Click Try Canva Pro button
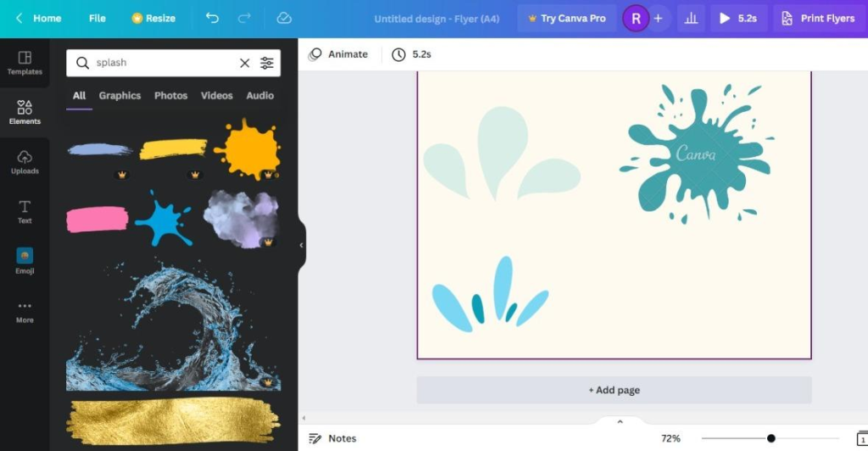This screenshot has height=451, width=868. coord(567,19)
